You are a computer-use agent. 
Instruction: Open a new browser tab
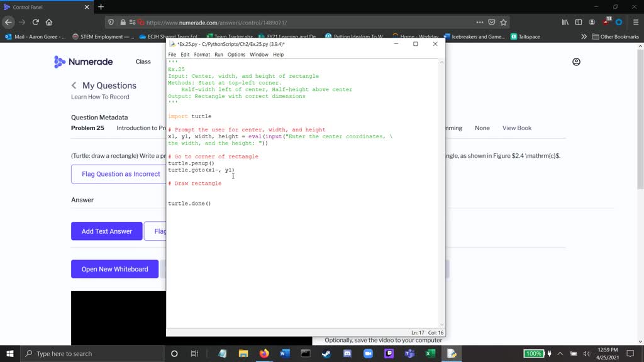tap(101, 7)
